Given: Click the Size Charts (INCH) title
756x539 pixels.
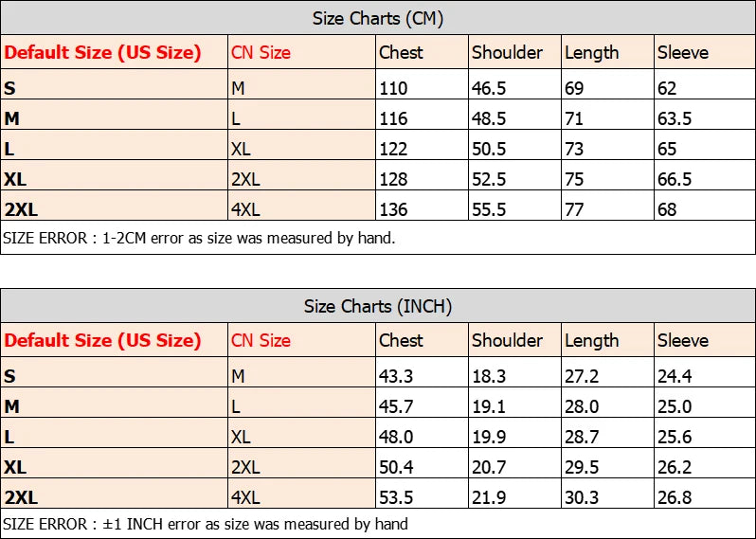Looking at the screenshot, I should point(377,306).
